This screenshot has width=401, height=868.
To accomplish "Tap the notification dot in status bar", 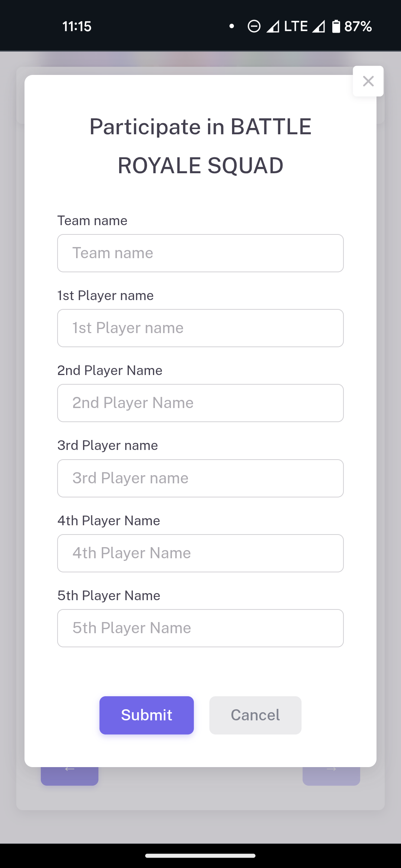I will (232, 26).
